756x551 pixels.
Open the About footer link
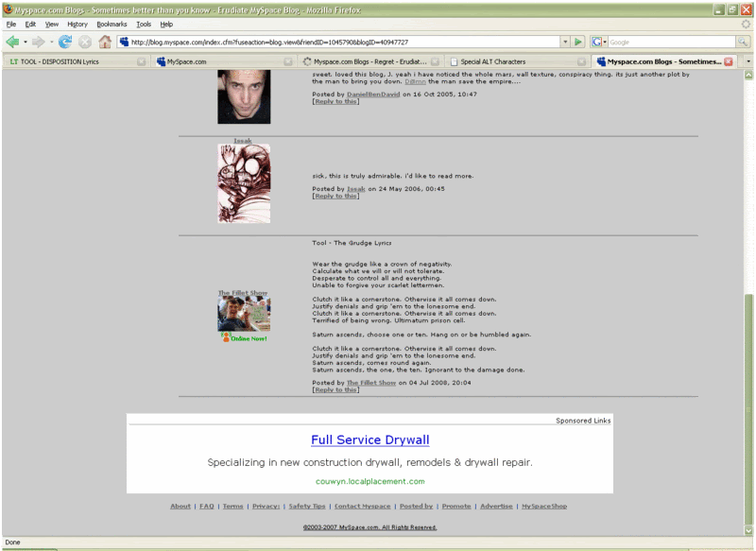point(180,507)
